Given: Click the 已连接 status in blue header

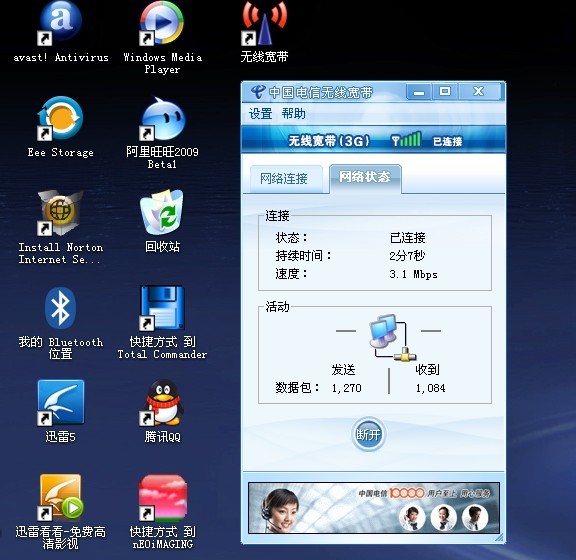Looking at the screenshot, I should [447, 141].
